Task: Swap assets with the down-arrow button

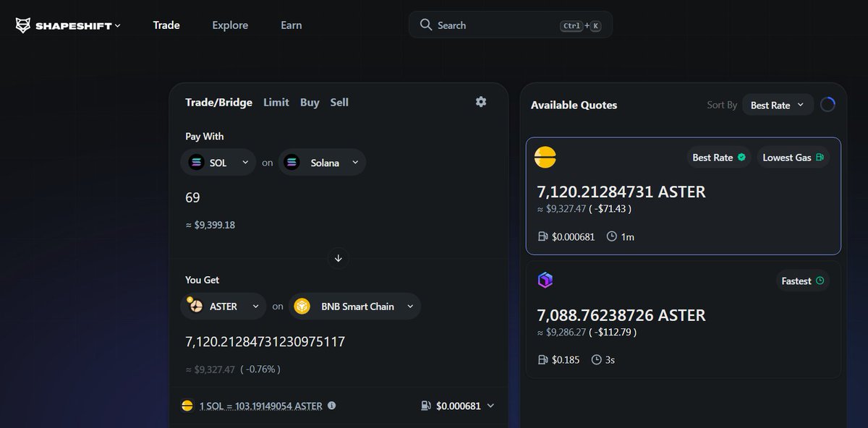Action: [x=338, y=257]
